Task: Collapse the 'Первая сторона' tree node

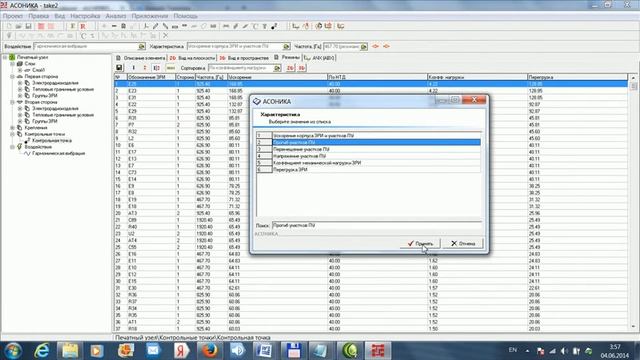Action: (12, 77)
